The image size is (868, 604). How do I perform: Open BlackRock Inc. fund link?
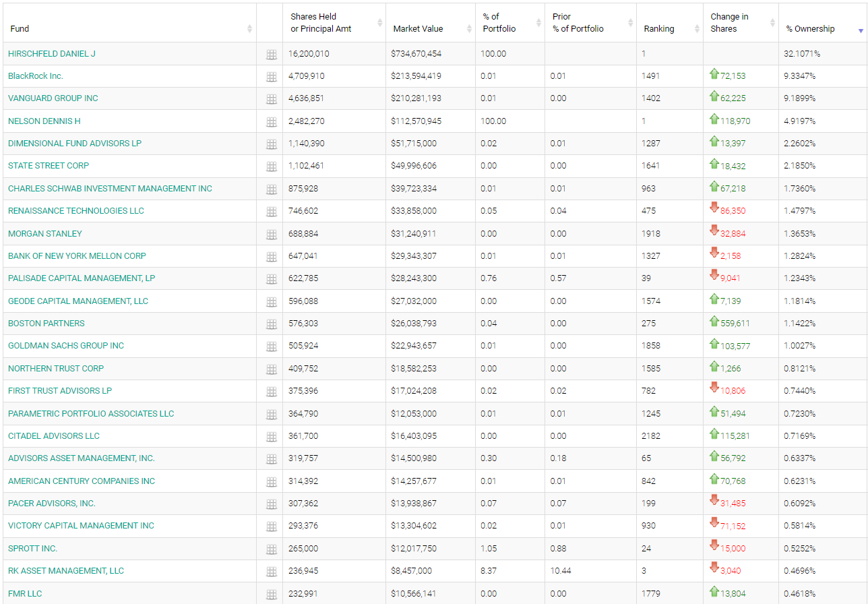pos(36,75)
